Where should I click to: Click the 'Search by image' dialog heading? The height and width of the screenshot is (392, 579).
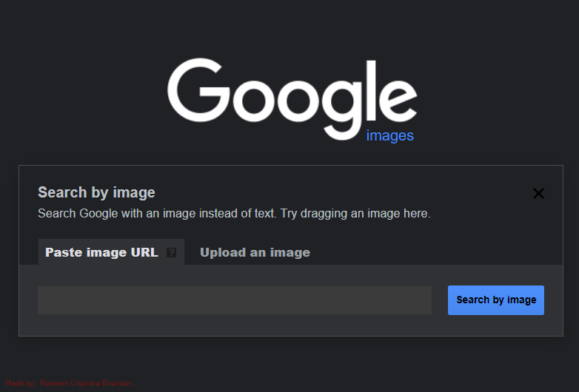point(96,192)
